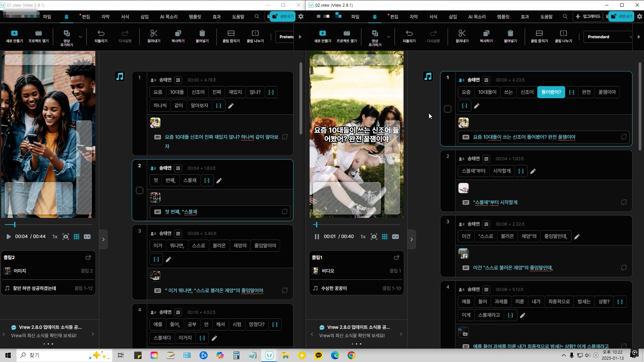This screenshot has height=362, width=644.
Task: Tick the checkbox on clip 1 in 02.vrew
Action: (x=447, y=109)
